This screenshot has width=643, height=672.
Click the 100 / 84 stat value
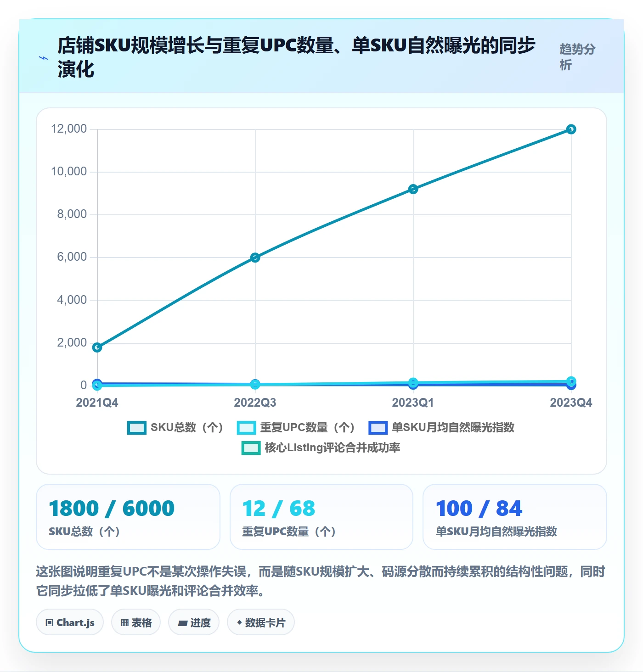click(x=479, y=509)
